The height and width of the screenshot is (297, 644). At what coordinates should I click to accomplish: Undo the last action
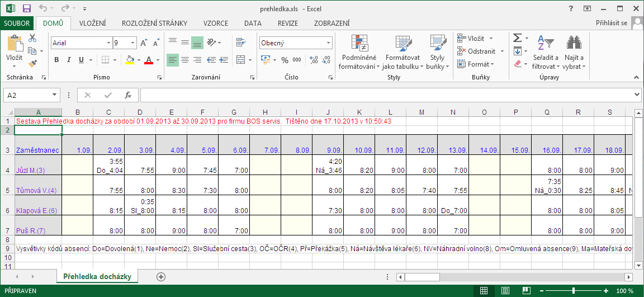[42, 8]
